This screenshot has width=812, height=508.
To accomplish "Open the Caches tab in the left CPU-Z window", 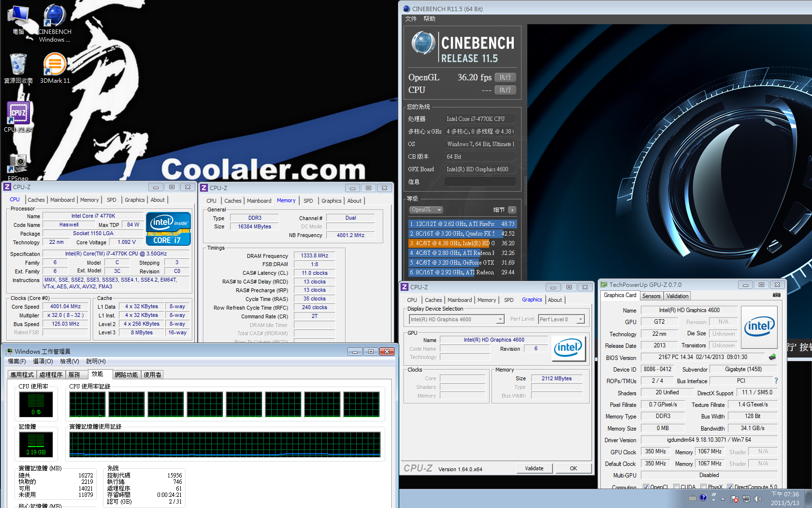I will pyautogui.click(x=36, y=200).
